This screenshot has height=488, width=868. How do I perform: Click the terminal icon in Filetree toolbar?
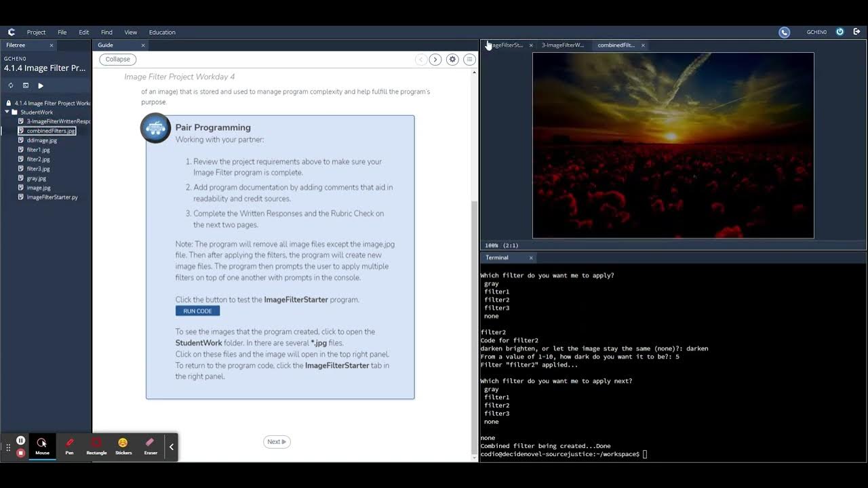(26, 85)
